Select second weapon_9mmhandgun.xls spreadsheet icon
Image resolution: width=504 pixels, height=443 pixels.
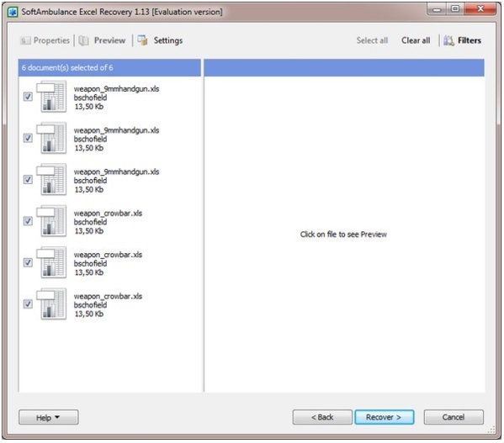[x=51, y=138]
